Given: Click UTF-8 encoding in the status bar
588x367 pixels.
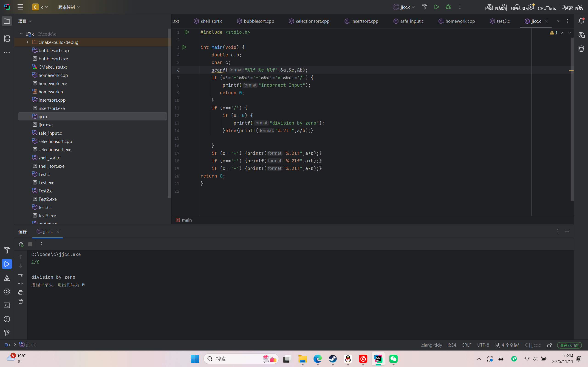Looking at the screenshot, I should (483, 345).
